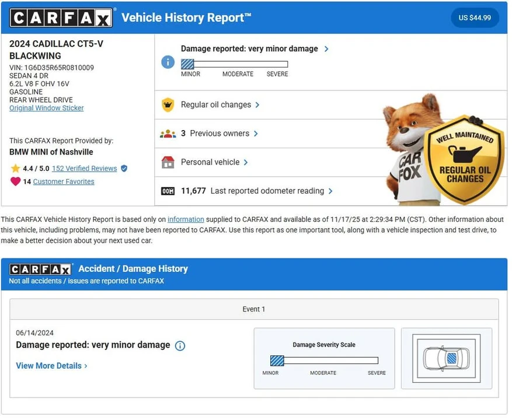Click the 2024 Cadillac CT5-V Blackwing title

coord(56,50)
